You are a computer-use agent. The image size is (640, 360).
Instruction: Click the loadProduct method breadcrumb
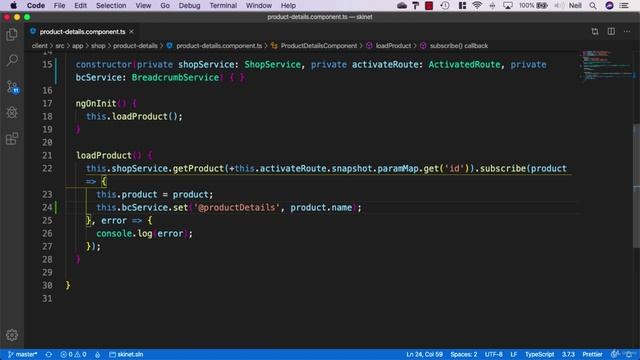tap(393, 46)
